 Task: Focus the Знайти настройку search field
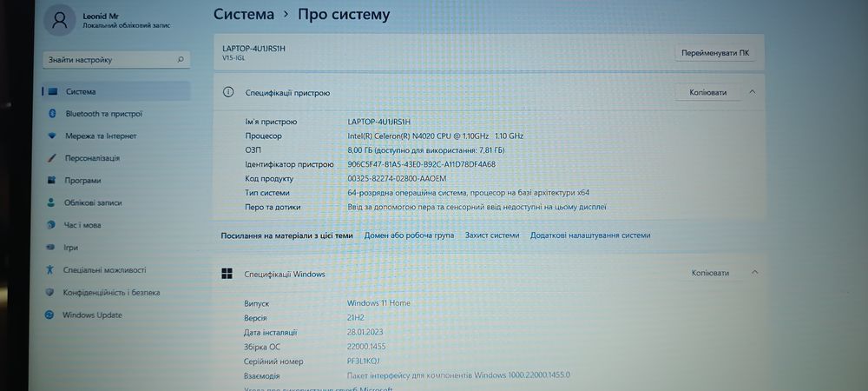[x=116, y=59]
